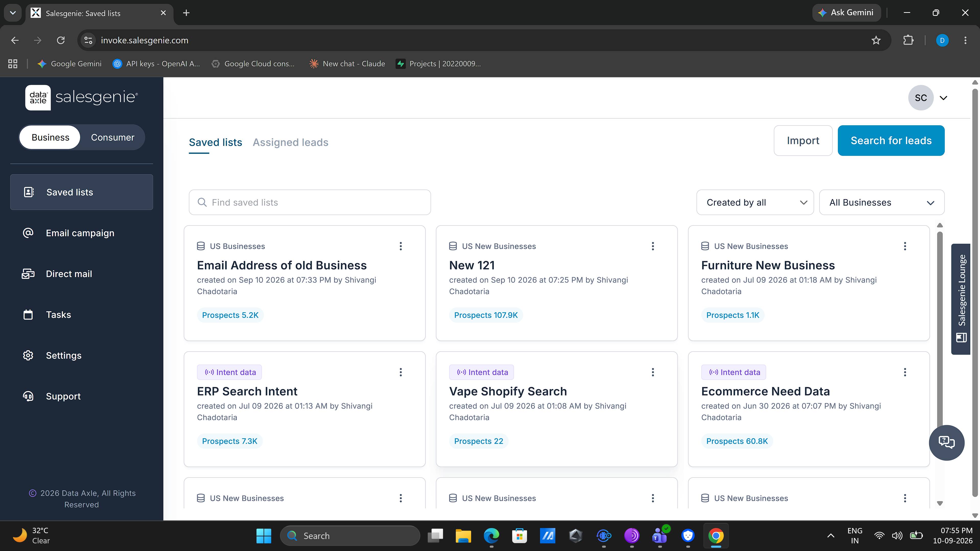Switch to the Assigned leads tab

coord(290,142)
